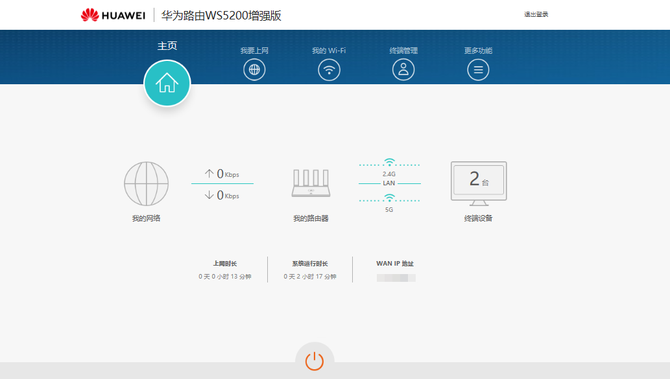670x379 pixels.
Task: Open the 我的 Wi-Fi tab label
Action: pos(329,50)
